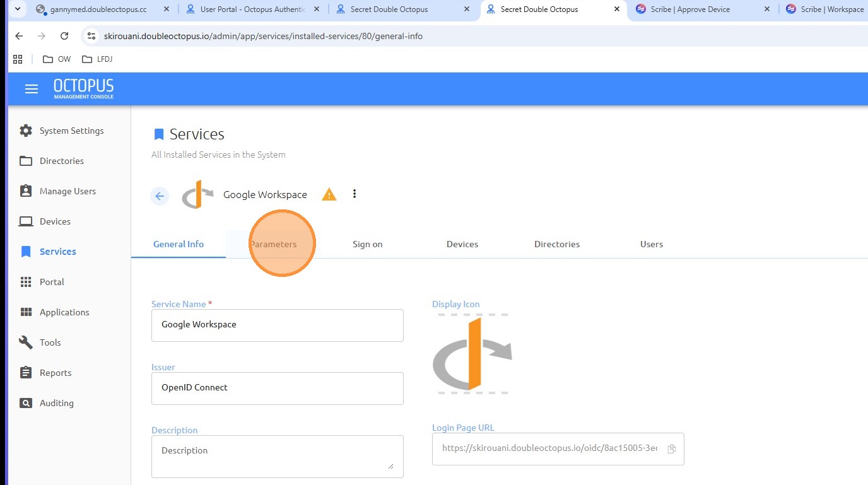Image resolution: width=868 pixels, height=485 pixels.
Task: Copy the Login Page URL
Action: pos(672,449)
